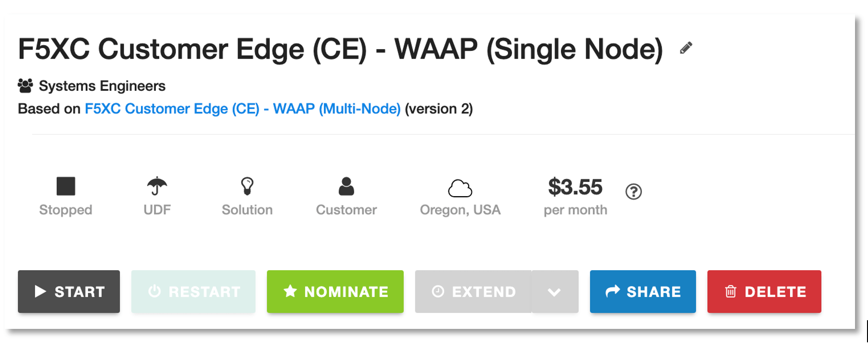Open the WAAP (Multi-Node) blueprint link
This screenshot has width=868, height=351.
tap(243, 109)
